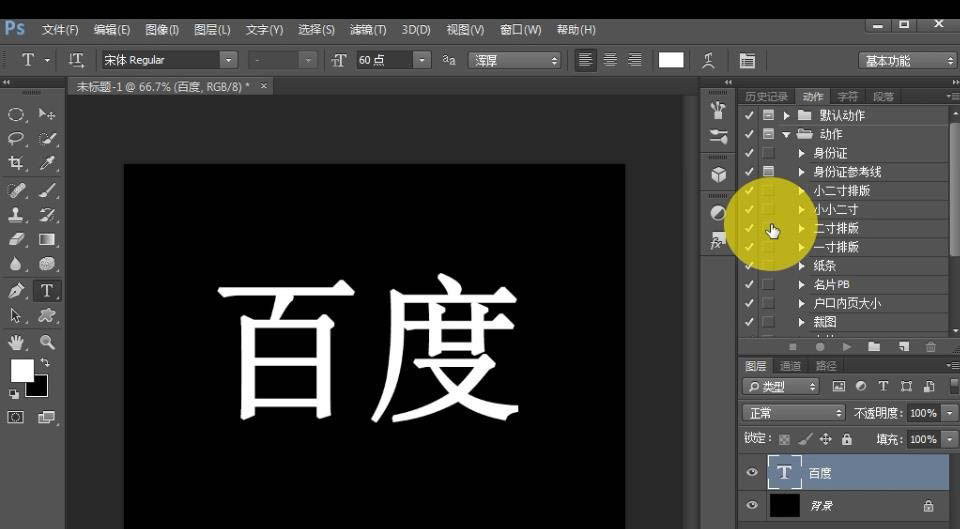Toggle check mark for 身份证 action
This screenshot has width=960, height=529.
click(x=749, y=153)
